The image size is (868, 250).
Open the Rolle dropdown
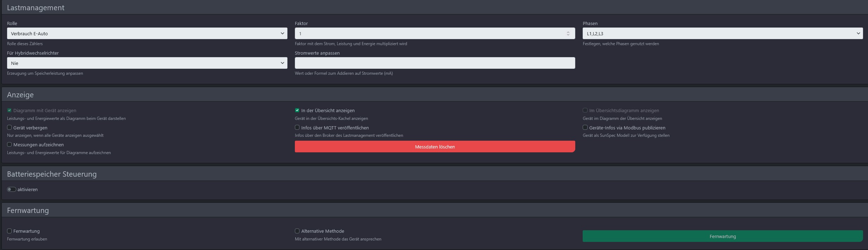pos(147,33)
